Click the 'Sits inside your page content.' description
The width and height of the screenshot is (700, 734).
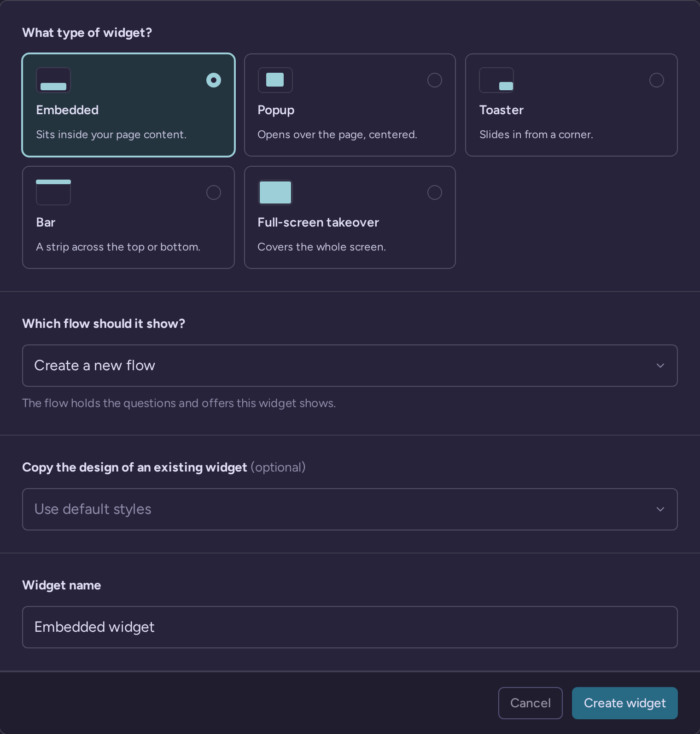(x=111, y=134)
